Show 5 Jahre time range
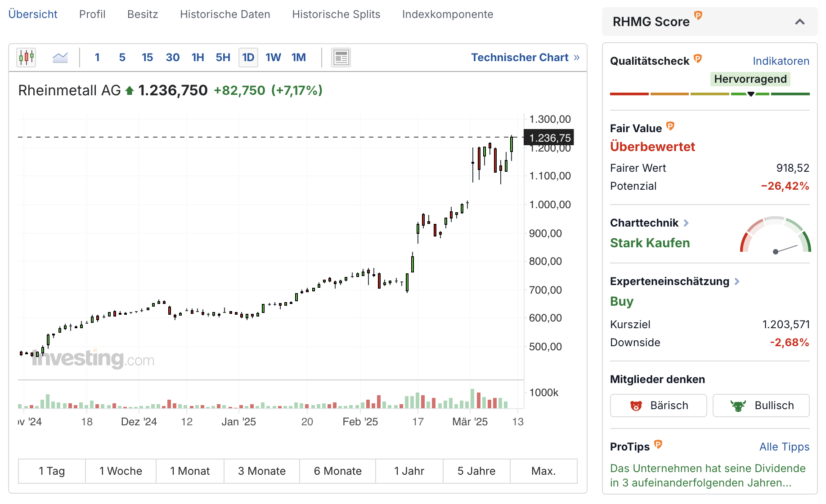 coord(476,471)
